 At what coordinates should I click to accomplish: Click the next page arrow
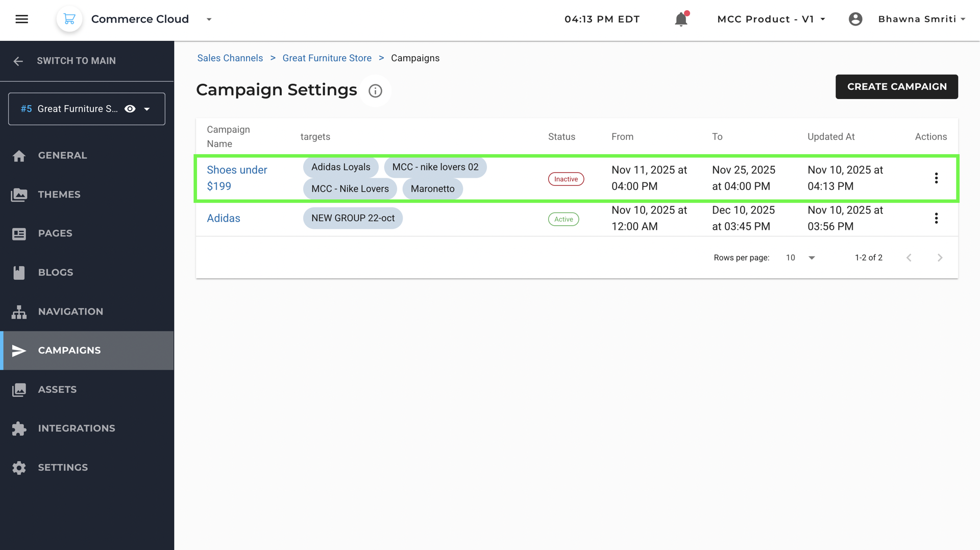(940, 258)
